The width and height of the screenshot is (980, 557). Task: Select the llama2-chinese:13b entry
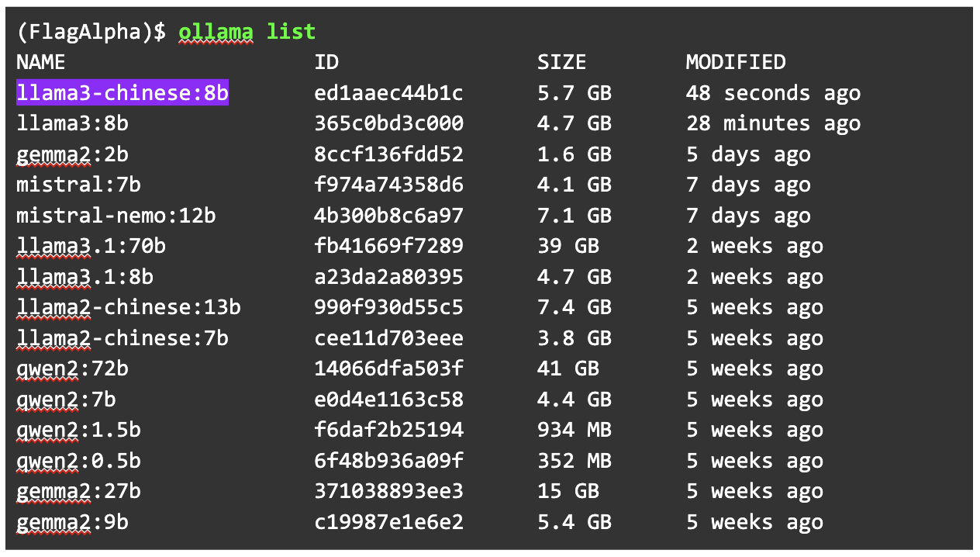point(129,307)
